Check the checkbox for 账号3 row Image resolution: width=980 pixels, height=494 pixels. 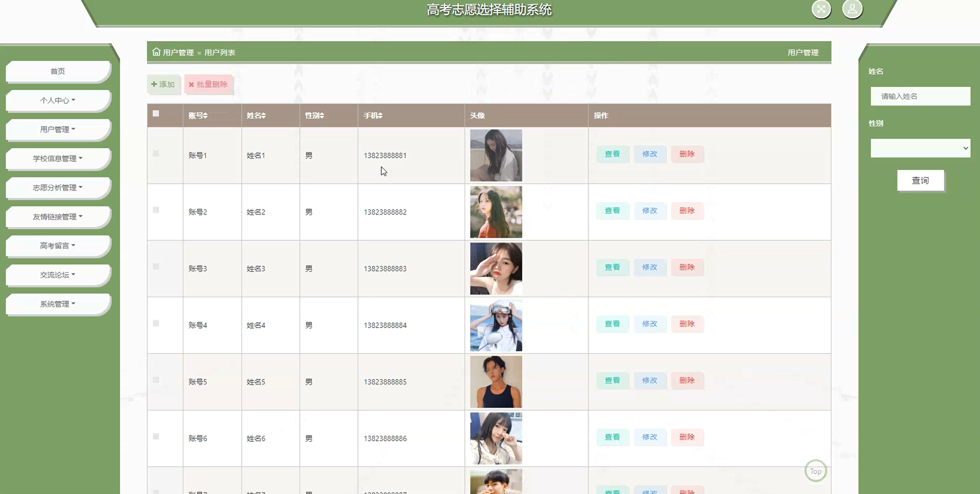(x=156, y=266)
